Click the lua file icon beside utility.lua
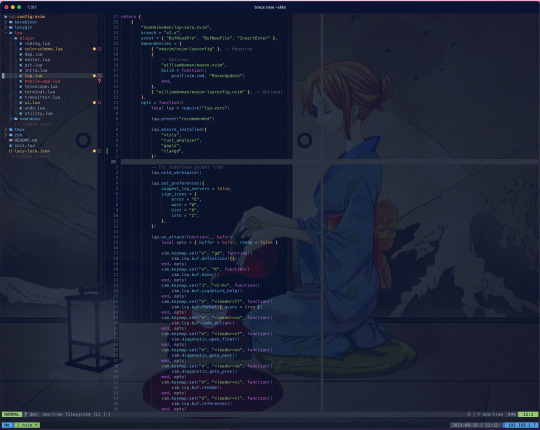This screenshot has height=430, width=540. (21, 113)
